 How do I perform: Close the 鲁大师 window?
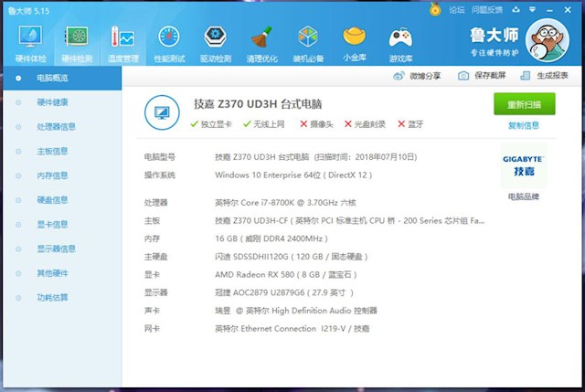tap(568, 10)
